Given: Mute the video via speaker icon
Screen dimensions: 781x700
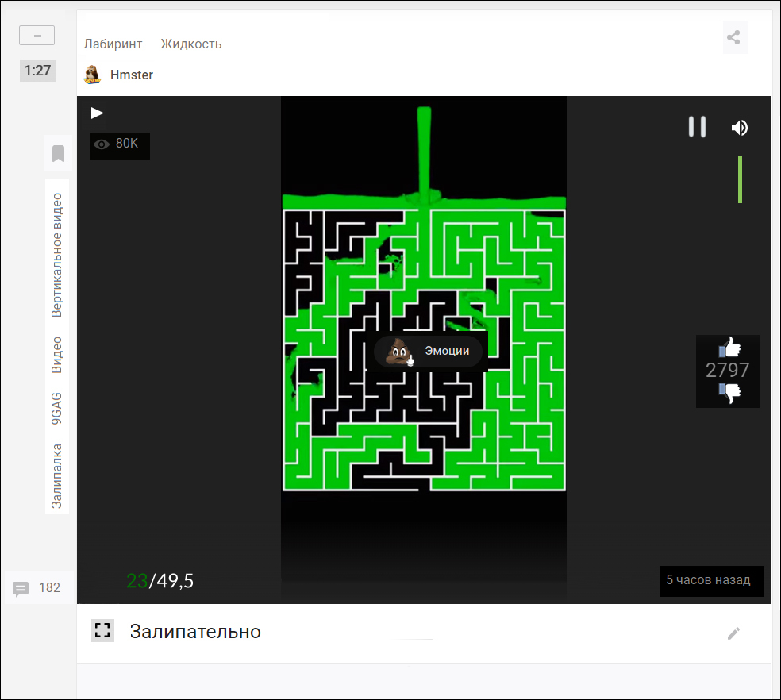Looking at the screenshot, I should tap(739, 128).
